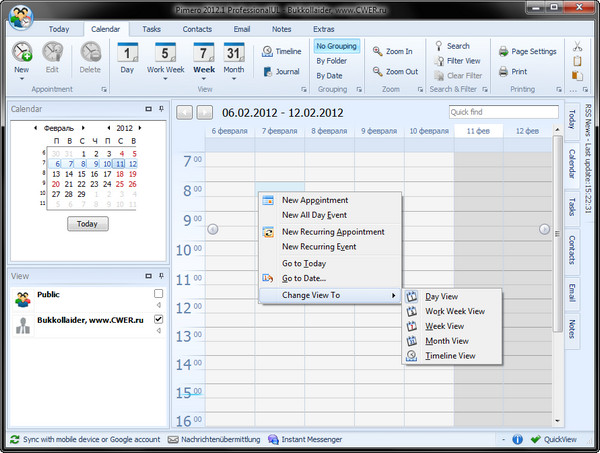Click the Pimero application logo button
The image size is (600, 453).
point(21,18)
